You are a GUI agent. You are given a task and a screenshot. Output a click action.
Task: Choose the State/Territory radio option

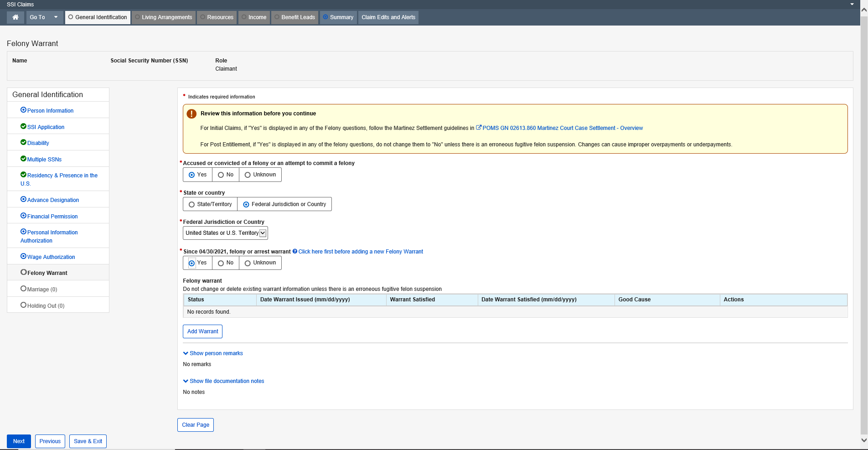click(192, 204)
